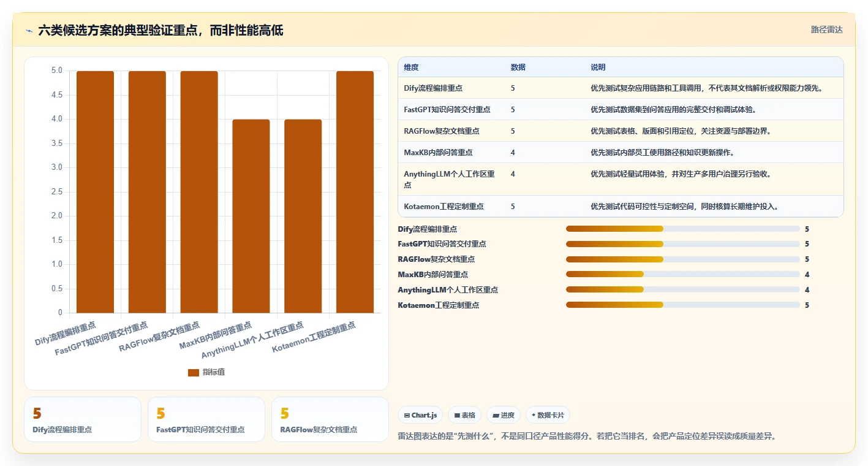Click the Chart.js chip
This screenshot has height=466, width=868.
coord(421,415)
